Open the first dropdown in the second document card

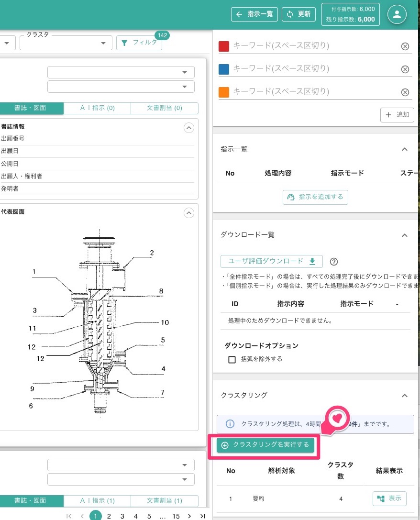tap(121, 465)
